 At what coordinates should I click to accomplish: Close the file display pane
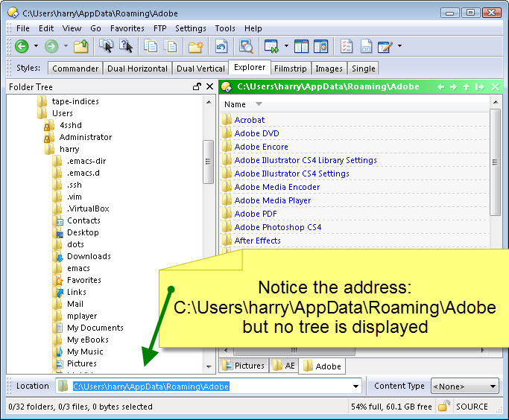coord(495,86)
